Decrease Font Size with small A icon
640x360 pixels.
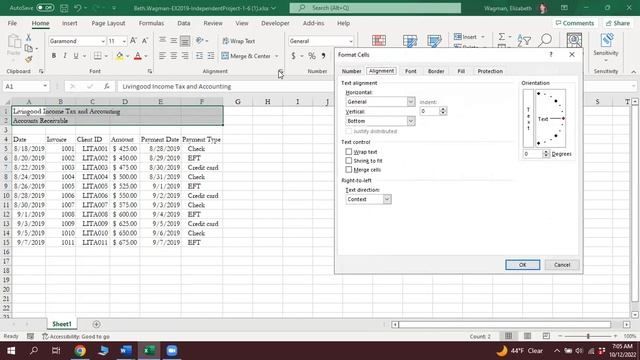click(144, 41)
